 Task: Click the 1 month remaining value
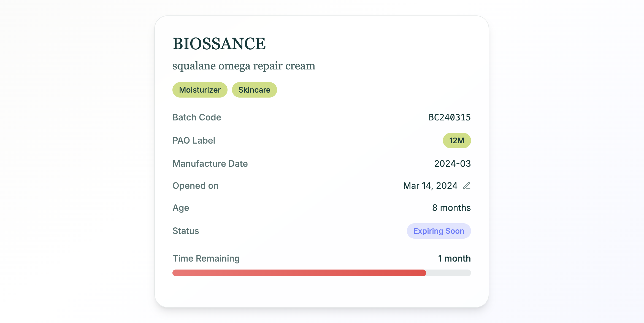click(x=454, y=259)
